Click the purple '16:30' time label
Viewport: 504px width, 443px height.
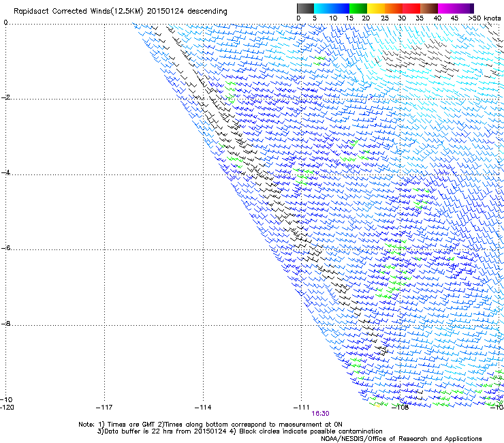point(321,414)
